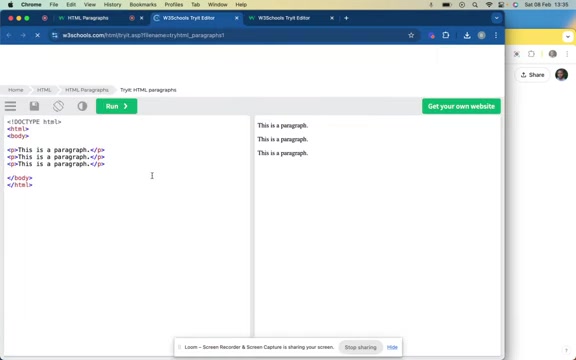Click the Home breadcrumb link
The height and width of the screenshot is (360, 576).
(x=15, y=90)
